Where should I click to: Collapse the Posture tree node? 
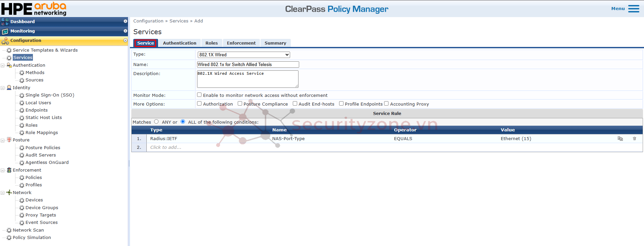(x=3, y=140)
